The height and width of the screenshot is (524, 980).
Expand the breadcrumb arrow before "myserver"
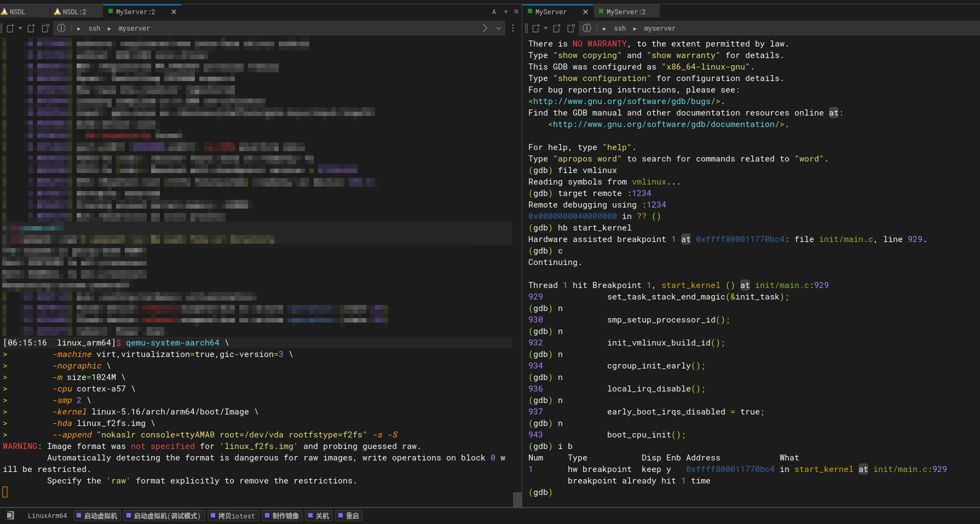pos(109,28)
